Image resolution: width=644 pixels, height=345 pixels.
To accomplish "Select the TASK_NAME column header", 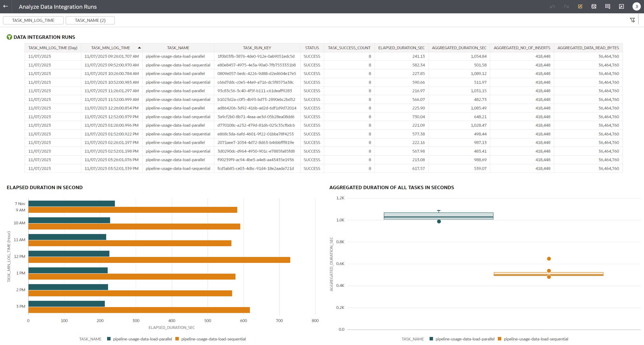I will (178, 48).
